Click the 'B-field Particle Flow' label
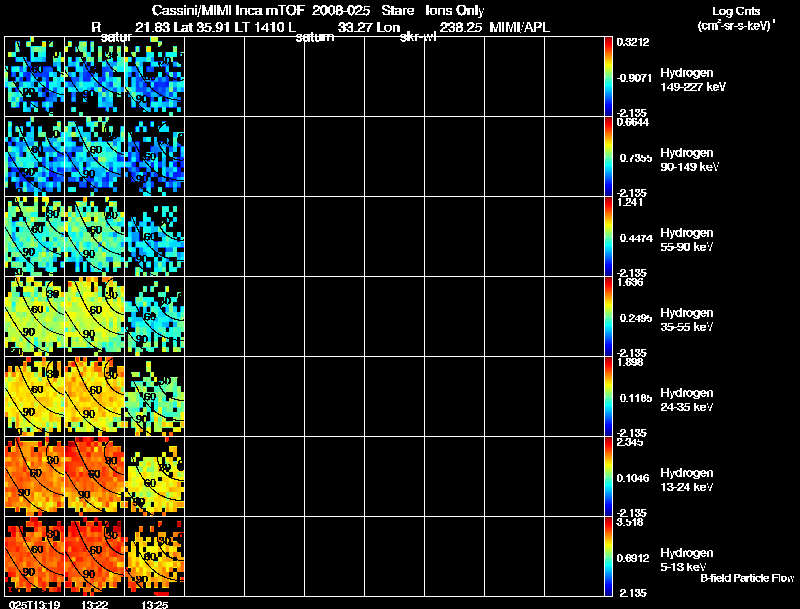The width and height of the screenshot is (800, 609). pos(747,578)
